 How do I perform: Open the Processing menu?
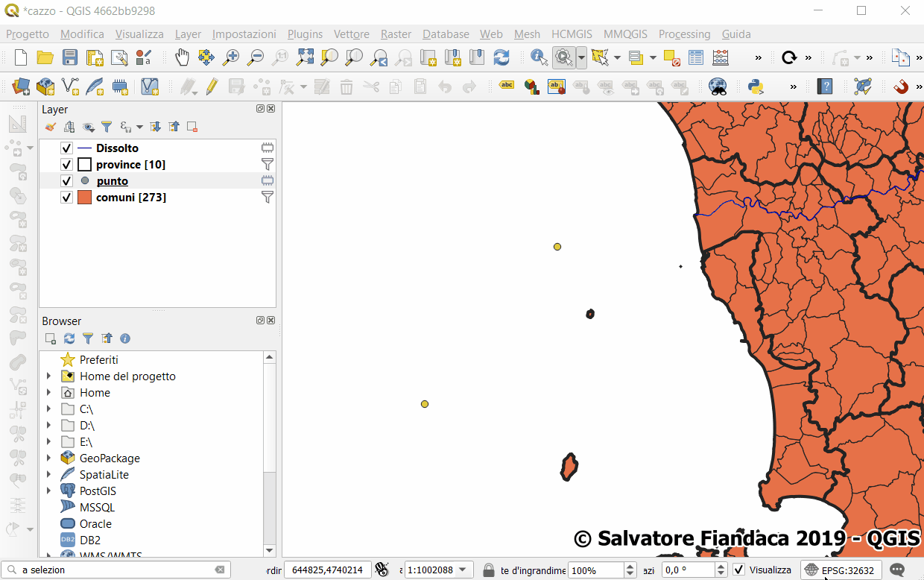(684, 34)
